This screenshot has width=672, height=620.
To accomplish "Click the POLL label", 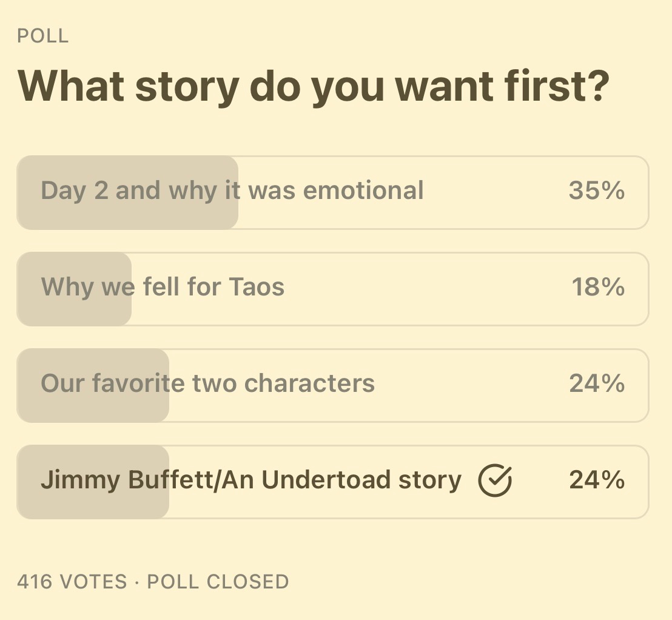I will tap(43, 36).
